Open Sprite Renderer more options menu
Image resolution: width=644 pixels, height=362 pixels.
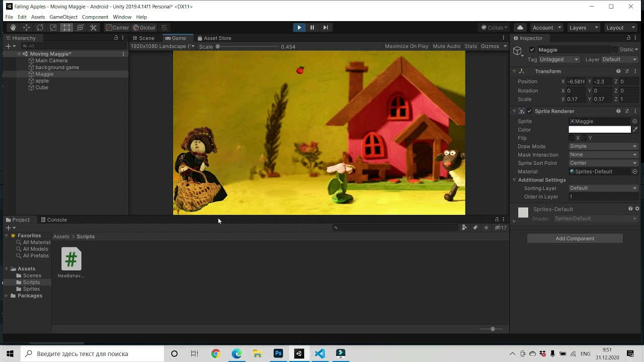[x=635, y=111]
